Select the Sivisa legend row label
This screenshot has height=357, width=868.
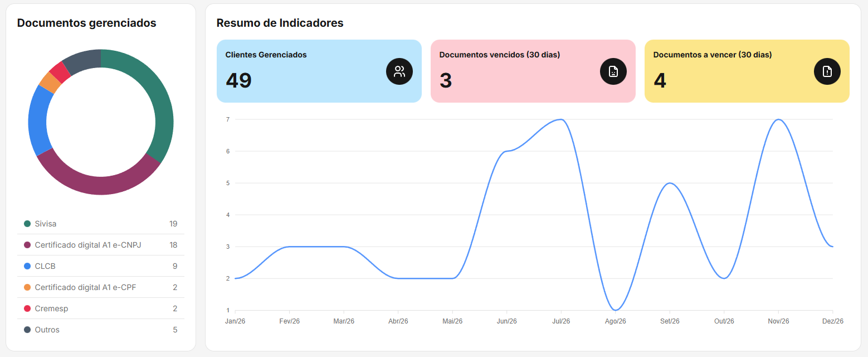click(x=46, y=224)
